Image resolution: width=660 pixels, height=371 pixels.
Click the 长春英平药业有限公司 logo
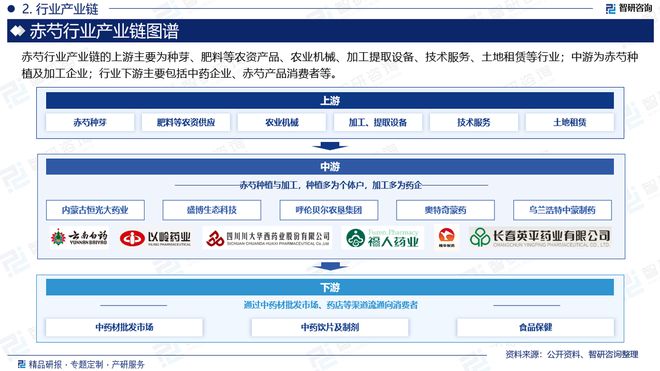point(540,237)
